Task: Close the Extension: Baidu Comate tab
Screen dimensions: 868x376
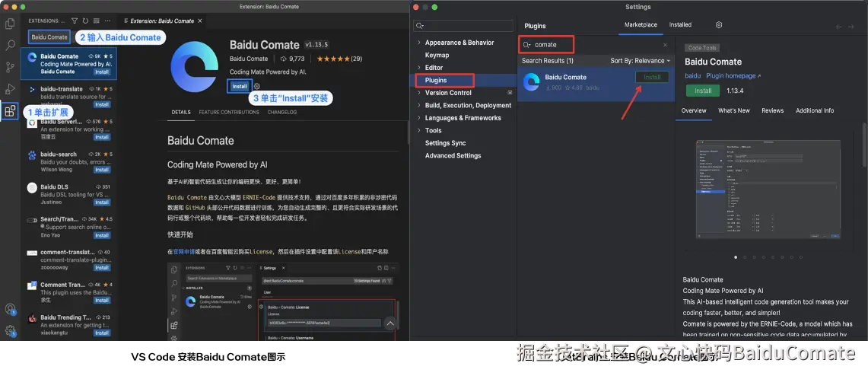Action: pos(200,21)
